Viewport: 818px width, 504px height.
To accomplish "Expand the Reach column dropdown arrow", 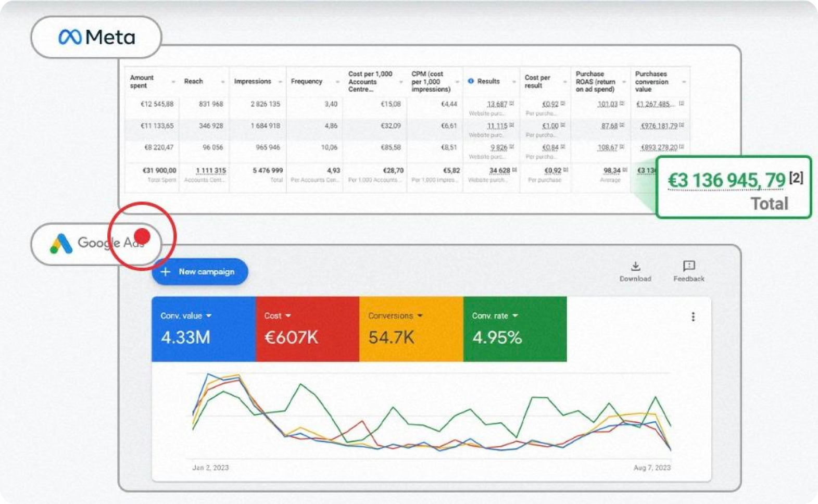I will 223,82.
